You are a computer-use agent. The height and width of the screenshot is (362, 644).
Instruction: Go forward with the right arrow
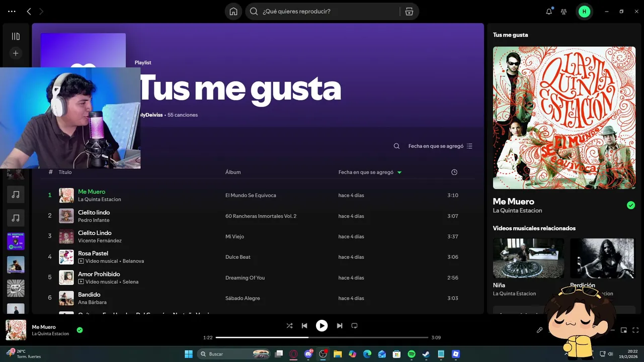point(41,11)
